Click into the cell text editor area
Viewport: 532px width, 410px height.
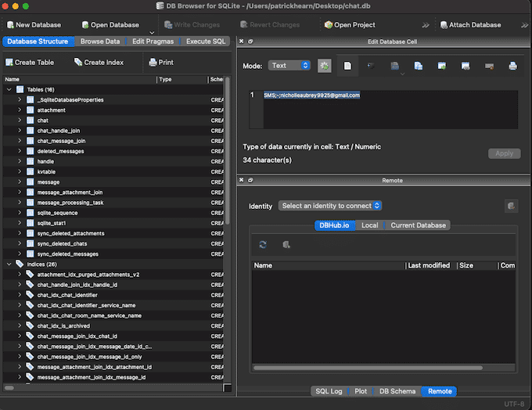pos(390,110)
